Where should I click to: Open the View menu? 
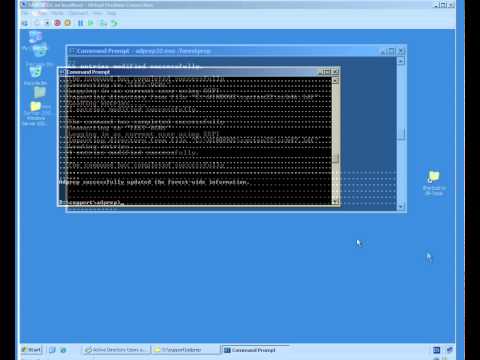click(98, 13)
